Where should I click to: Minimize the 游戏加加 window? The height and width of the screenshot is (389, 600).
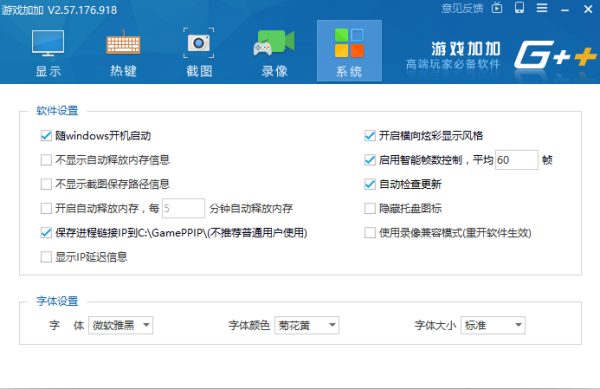[x=565, y=9]
